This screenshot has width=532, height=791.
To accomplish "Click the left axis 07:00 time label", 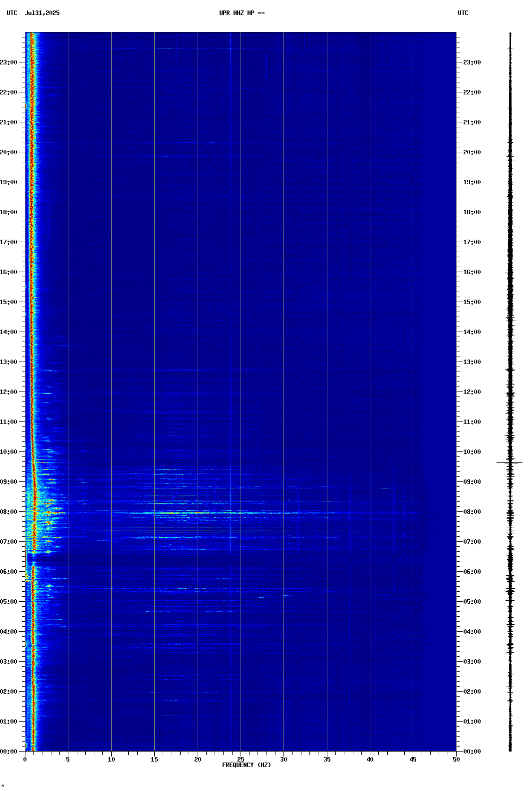I will coord(9,542).
